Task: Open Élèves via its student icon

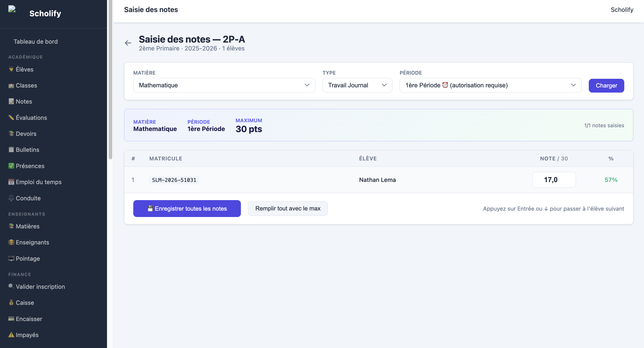Action: tap(11, 69)
